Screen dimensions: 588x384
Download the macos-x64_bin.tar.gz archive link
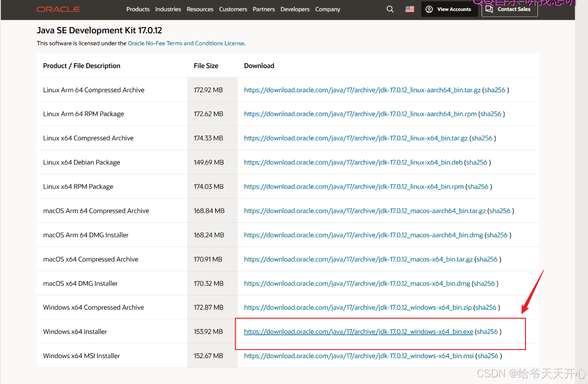point(358,259)
